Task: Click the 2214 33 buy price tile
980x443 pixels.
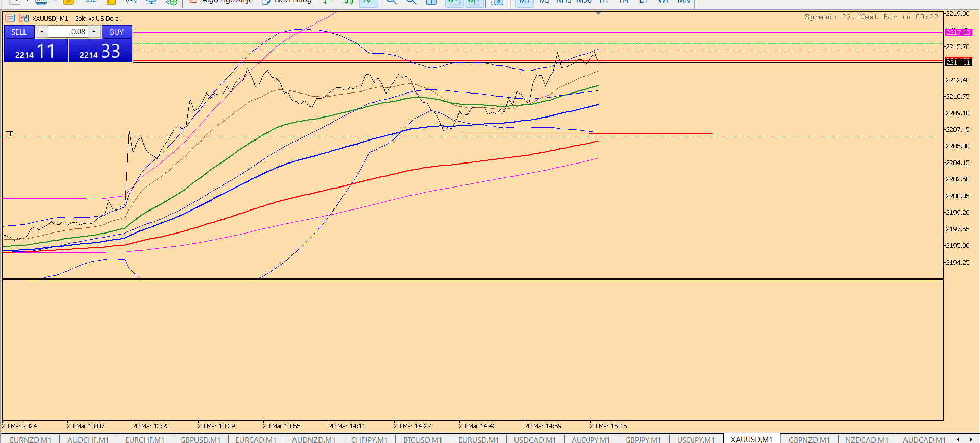Action: (100, 51)
